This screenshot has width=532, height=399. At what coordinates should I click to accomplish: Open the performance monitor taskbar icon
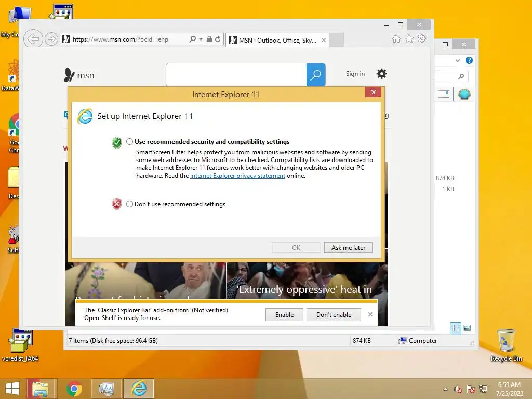point(106,389)
